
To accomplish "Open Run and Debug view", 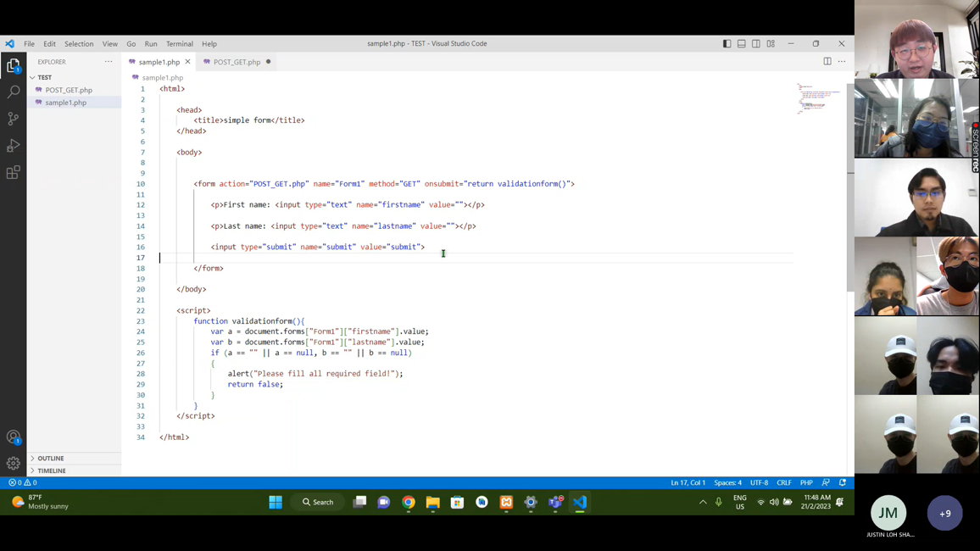I will pyautogui.click(x=13, y=146).
